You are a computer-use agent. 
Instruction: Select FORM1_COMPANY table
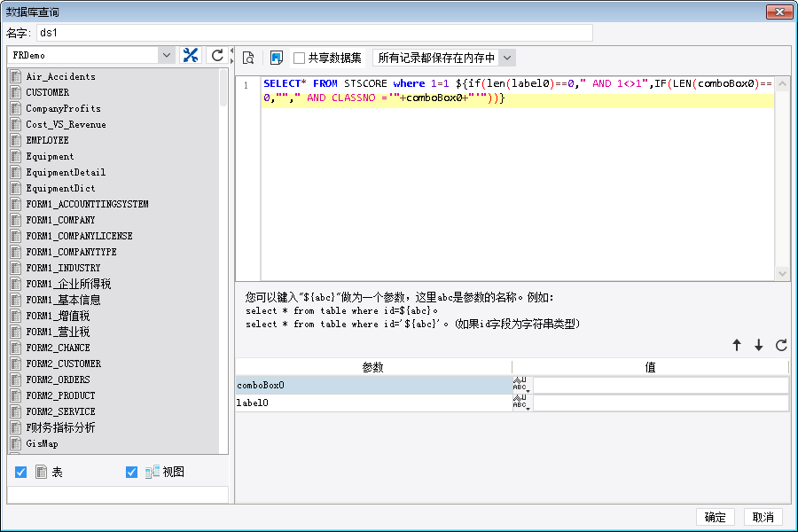click(60, 220)
